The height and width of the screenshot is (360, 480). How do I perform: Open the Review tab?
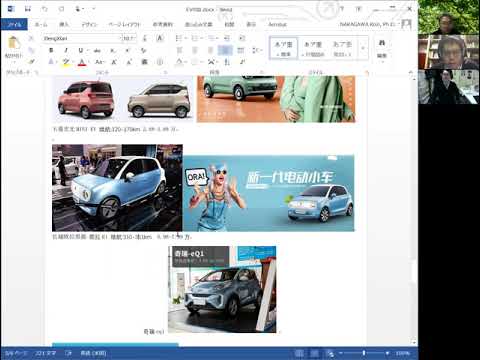point(229,24)
